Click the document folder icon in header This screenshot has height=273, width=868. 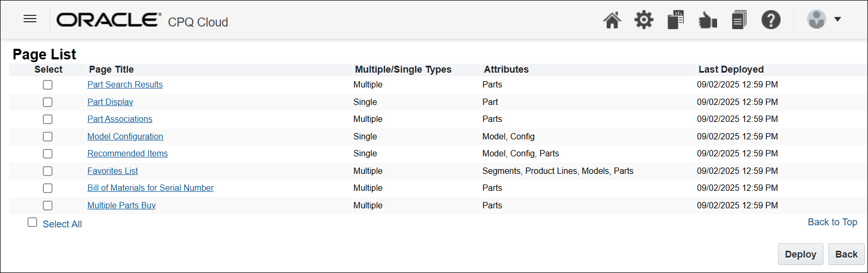point(676,20)
